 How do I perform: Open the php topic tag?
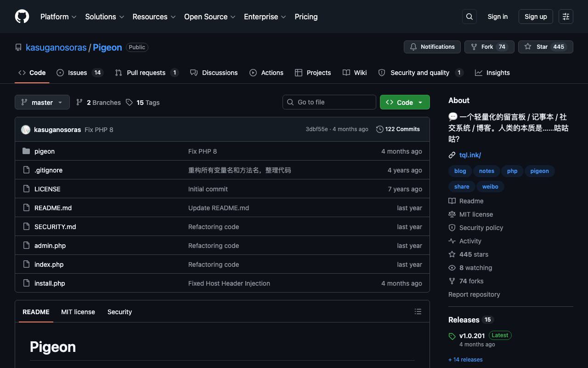point(512,171)
